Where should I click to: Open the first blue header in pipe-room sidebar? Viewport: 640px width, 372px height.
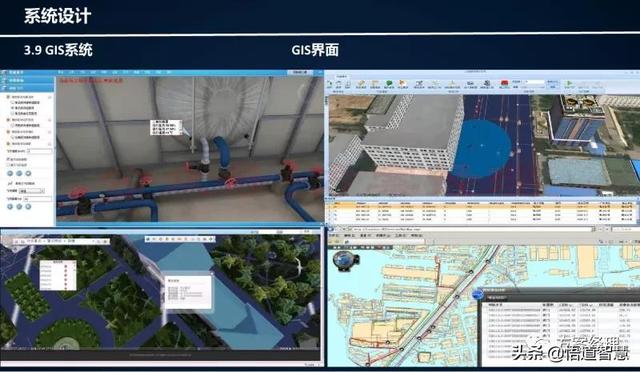(x=27, y=72)
